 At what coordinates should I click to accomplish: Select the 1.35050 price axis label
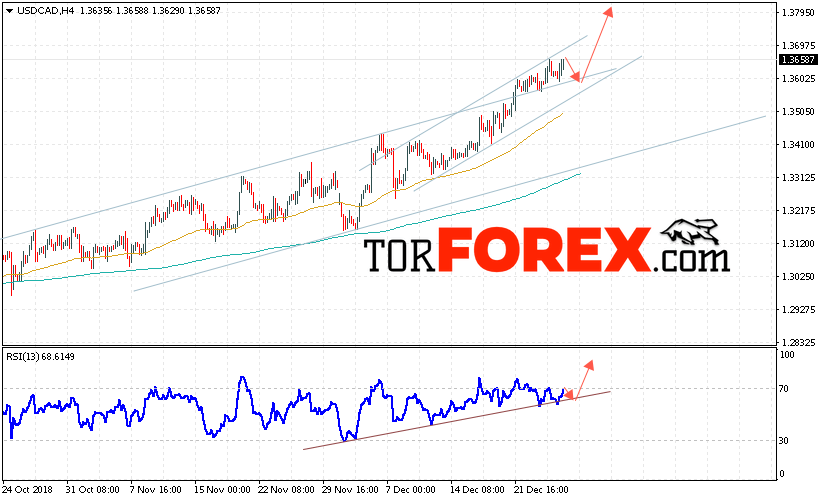(798, 112)
